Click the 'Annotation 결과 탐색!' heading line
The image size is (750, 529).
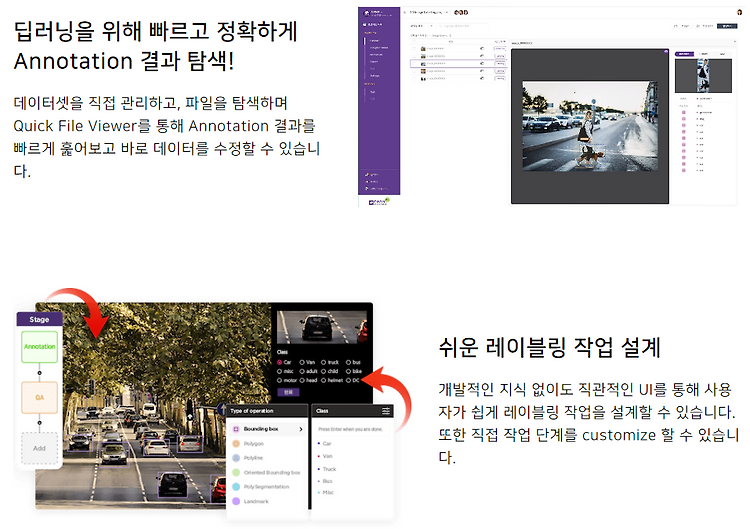click(x=124, y=61)
